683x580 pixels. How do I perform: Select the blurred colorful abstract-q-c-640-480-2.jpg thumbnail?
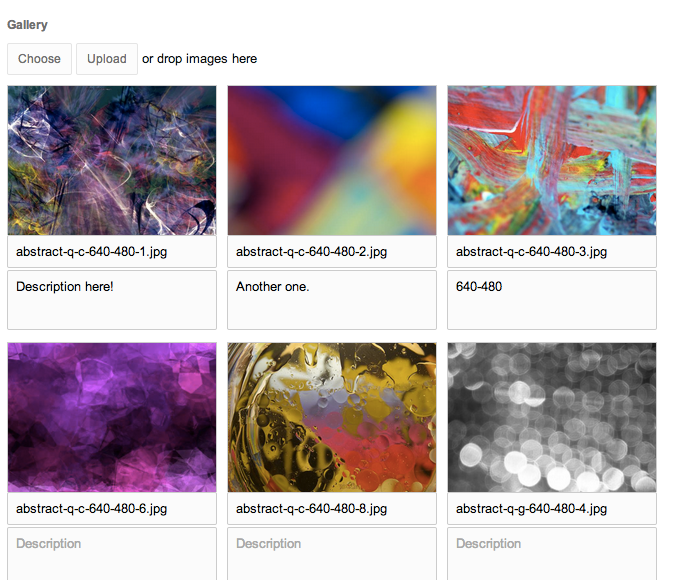(332, 161)
